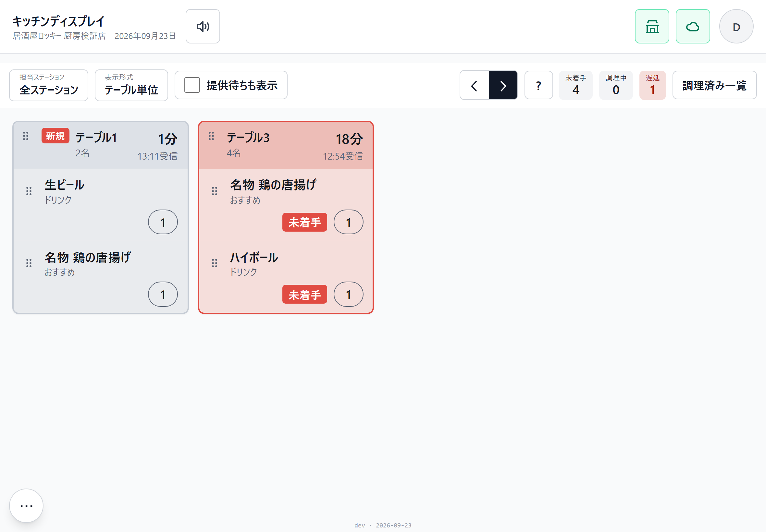Click quantity 1 button for 生ビール
Viewport: 766px width, 532px height.
coord(163,222)
